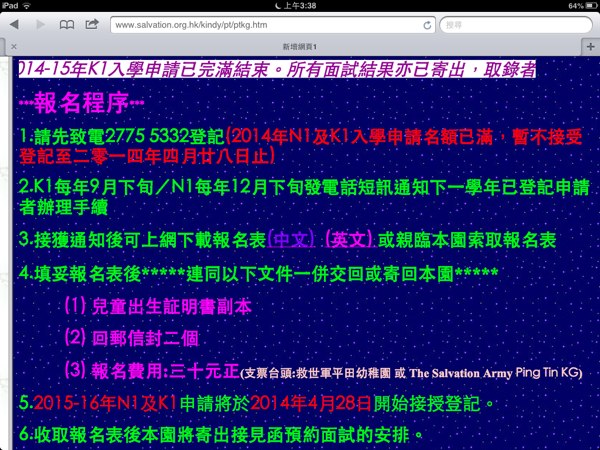
Task: Open the bookmarks book icon
Action: click(x=66, y=23)
